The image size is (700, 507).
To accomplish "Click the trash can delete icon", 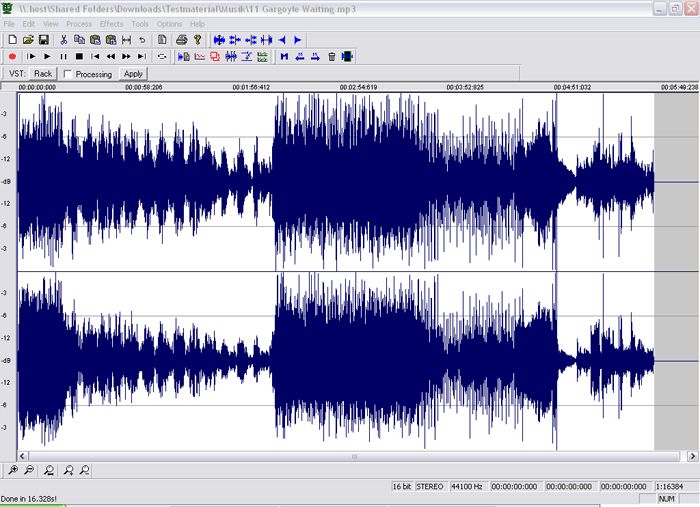I will [x=332, y=57].
